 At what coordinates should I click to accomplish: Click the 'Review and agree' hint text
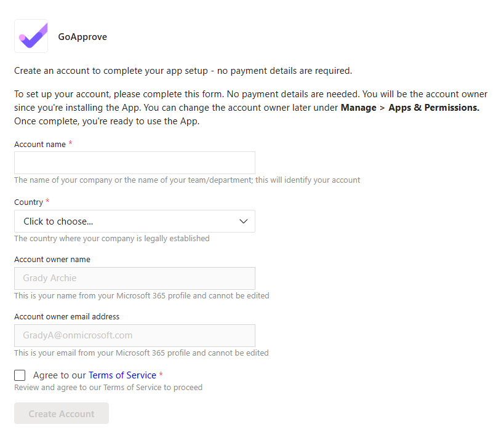point(108,388)
